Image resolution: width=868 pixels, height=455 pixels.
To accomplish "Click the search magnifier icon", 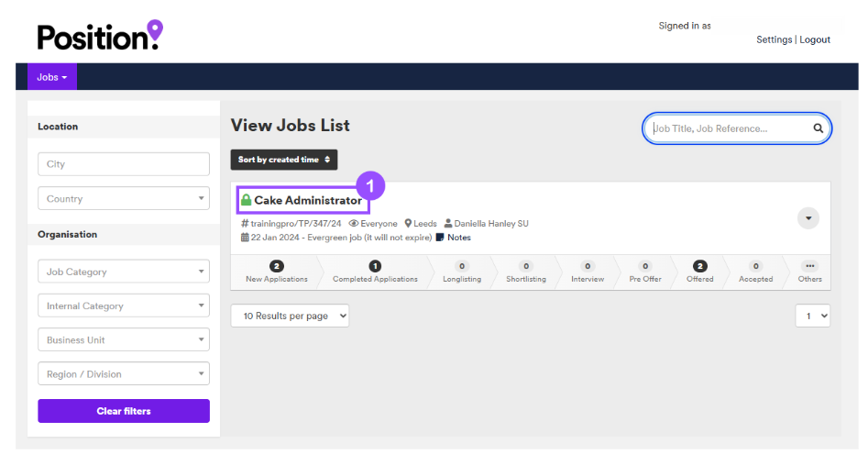I will [x=818, y=128].
